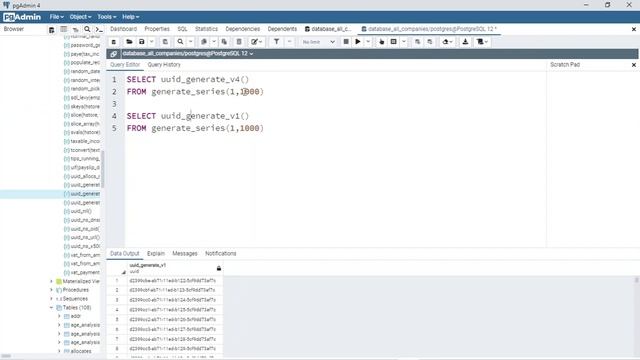Select the highlighted uuid_generate function in tree
Screen dimensions: 640x360
pos(85,193)
